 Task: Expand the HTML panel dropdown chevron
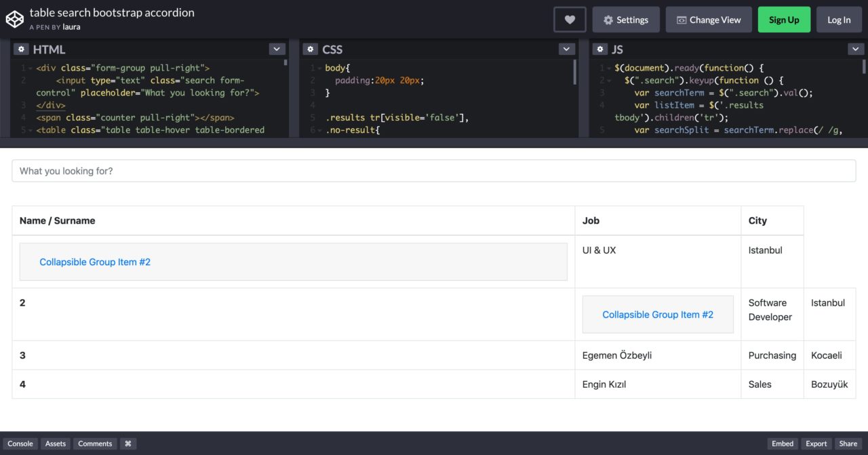[277, 50]
